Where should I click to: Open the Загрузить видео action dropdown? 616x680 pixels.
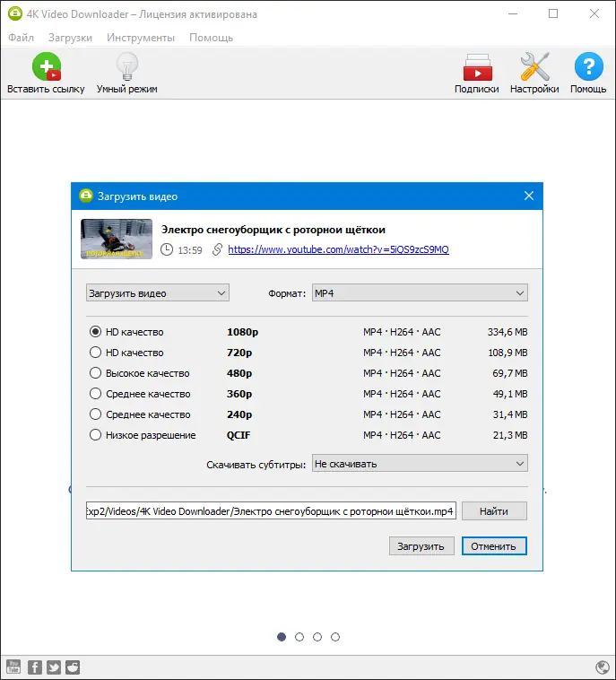coord(158,293)
